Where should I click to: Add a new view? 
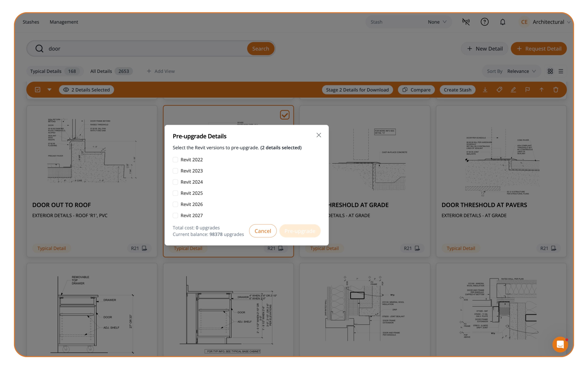tap(161, 71)
